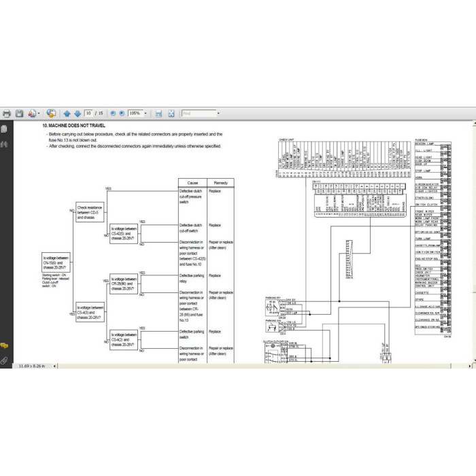Click 'CLUTCH CUT-OFF SW' label in diagram
The image size is (476, 476).
coord(275,341)
